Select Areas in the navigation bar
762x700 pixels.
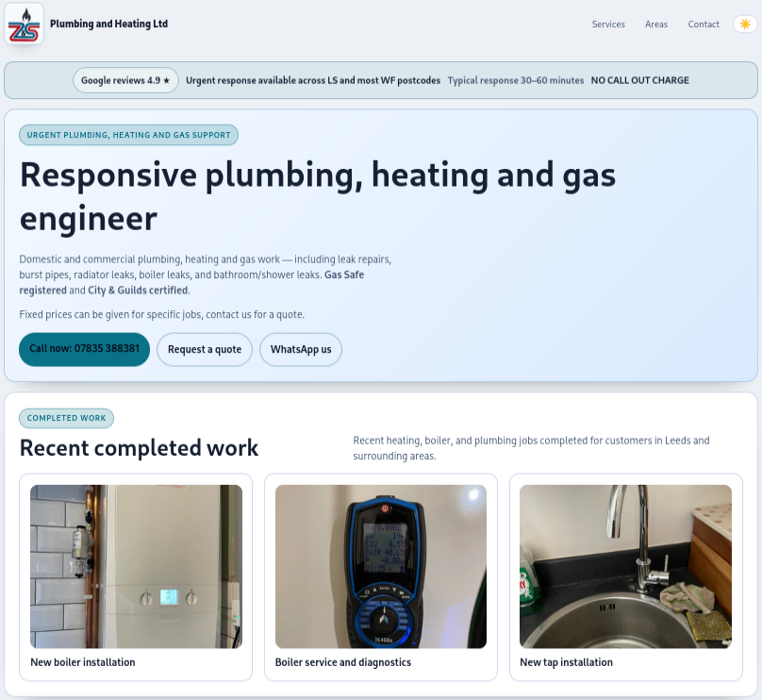click(656, 25)
